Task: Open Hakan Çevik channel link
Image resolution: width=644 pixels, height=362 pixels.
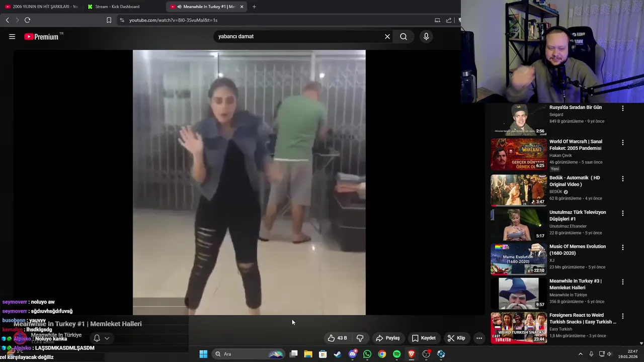Action: (560, 155)
